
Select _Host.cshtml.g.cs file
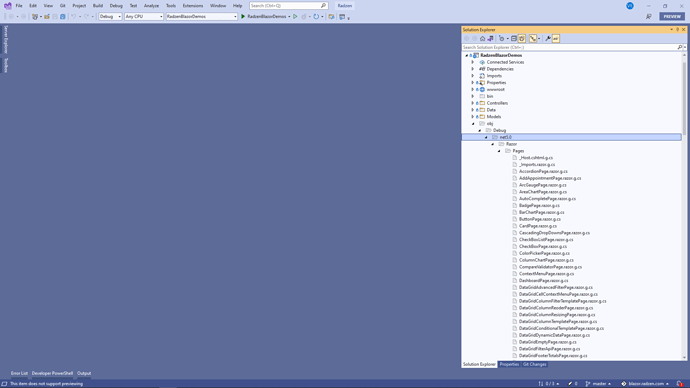coord(536,158)
